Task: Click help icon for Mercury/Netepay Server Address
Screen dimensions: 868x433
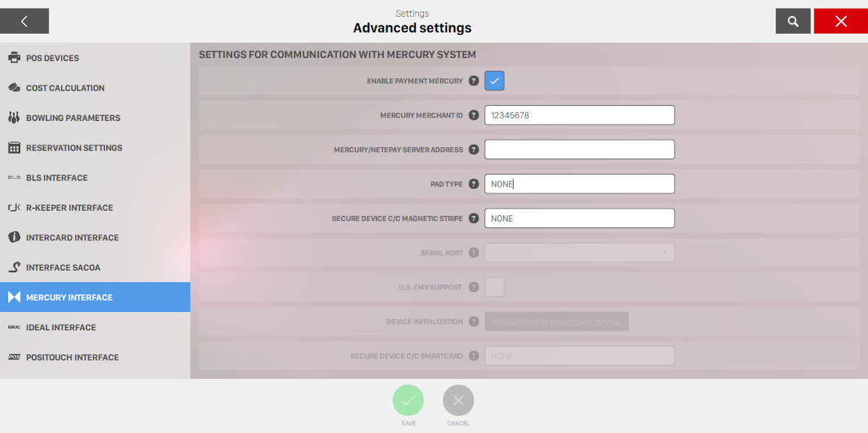Action: (474, 150)
